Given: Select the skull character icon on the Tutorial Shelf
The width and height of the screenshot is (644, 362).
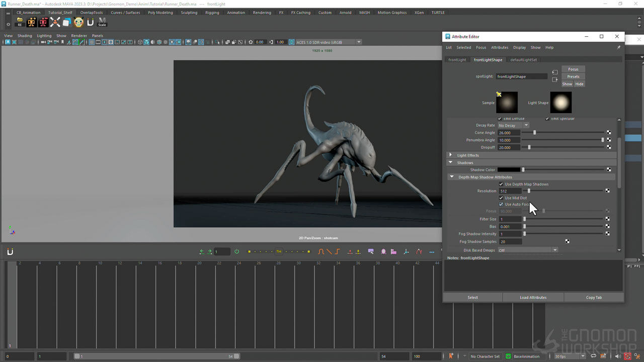Looking at the screenshot, I should 78,23.
